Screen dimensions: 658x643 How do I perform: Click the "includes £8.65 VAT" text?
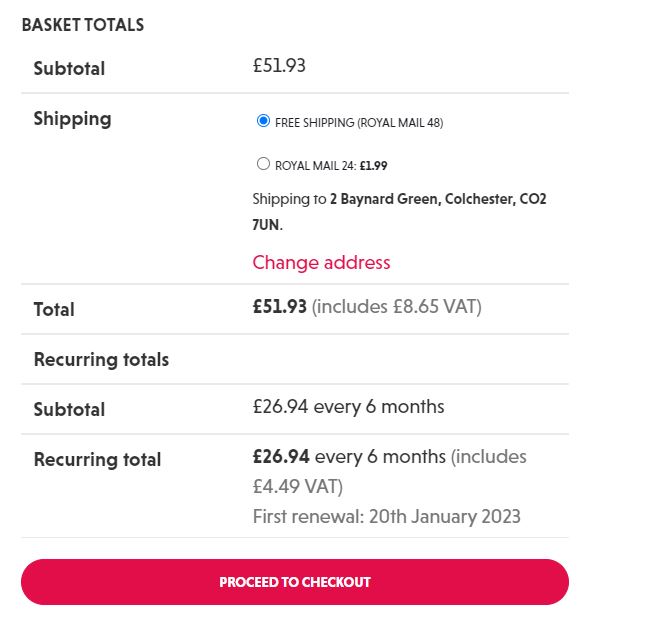397,307
